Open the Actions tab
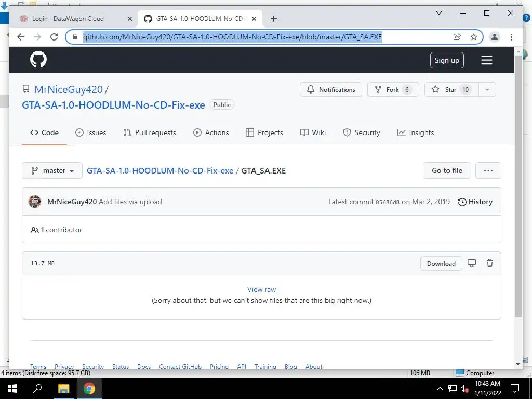Image resolution: width=532 pixels, height=399 pixels. pyautogui.click(x=211, y=132)
